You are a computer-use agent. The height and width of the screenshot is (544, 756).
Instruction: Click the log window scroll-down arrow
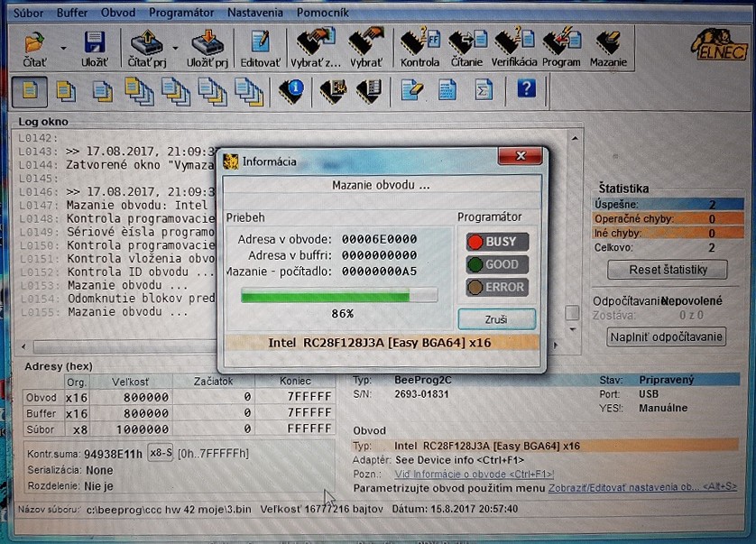coord(573,329)
